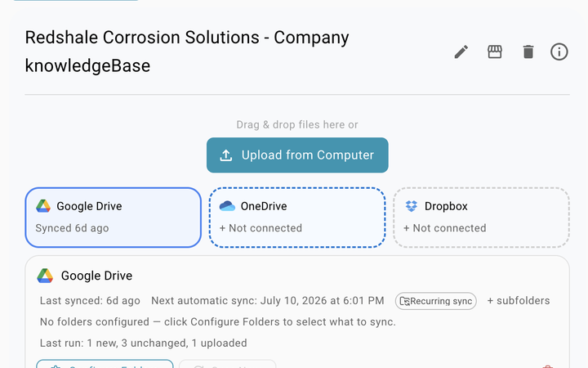
Task: Click 'Drag & drop files here or' text
Action: coord(297,124)
